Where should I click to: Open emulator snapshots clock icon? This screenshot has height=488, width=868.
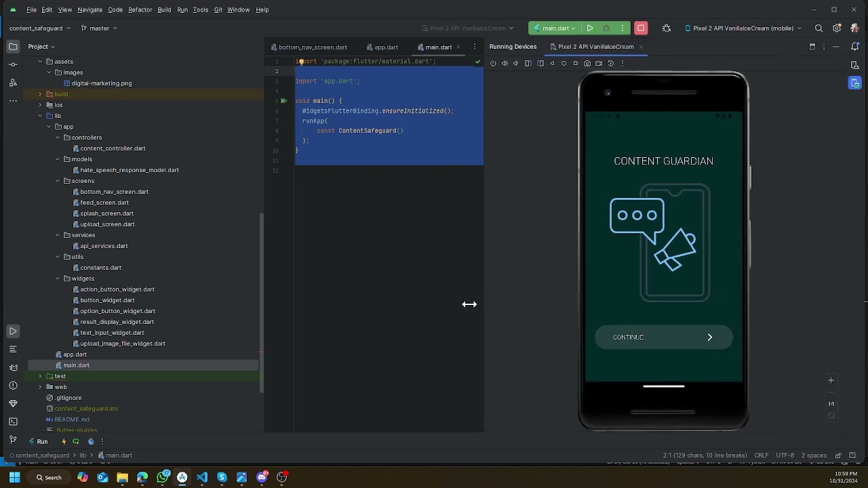point(610,63)
